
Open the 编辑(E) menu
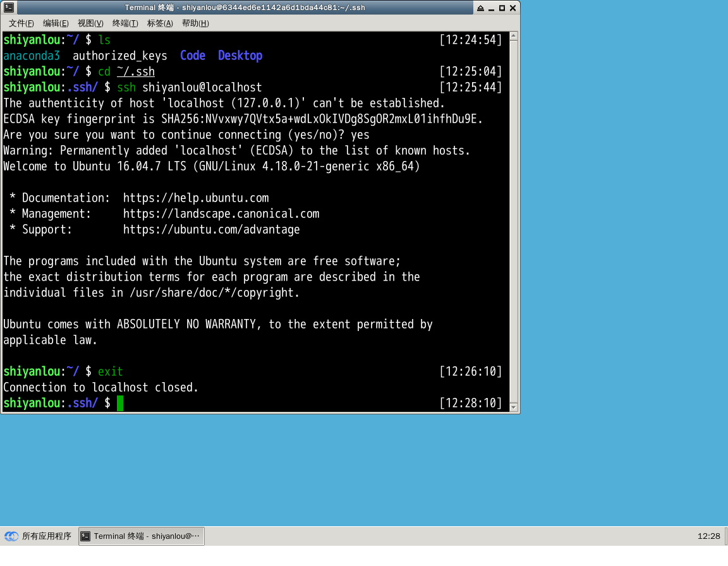coord(56,23)
